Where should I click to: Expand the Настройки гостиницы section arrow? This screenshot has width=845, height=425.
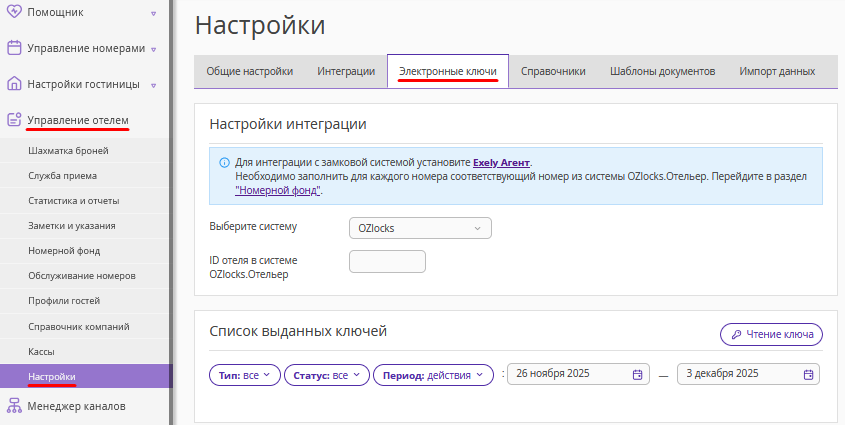coord(153,85)
